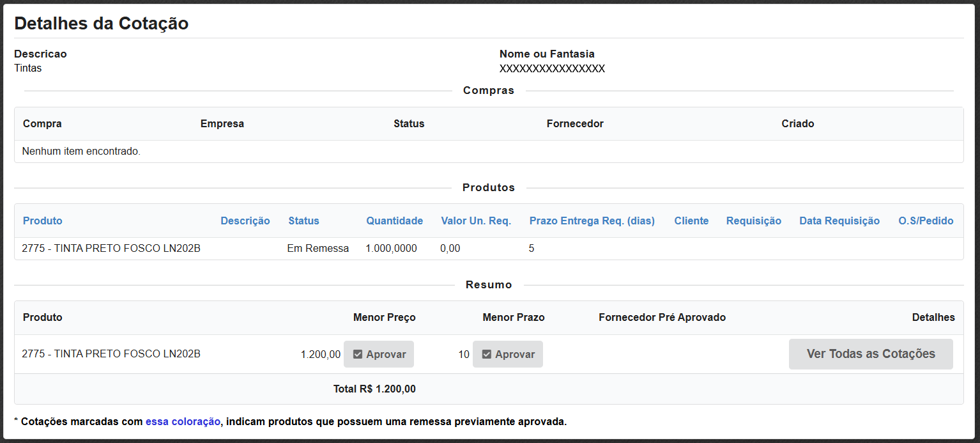Sort by the Status column header
This screenshot has height=443, width=980.
[x=303, y=221]
